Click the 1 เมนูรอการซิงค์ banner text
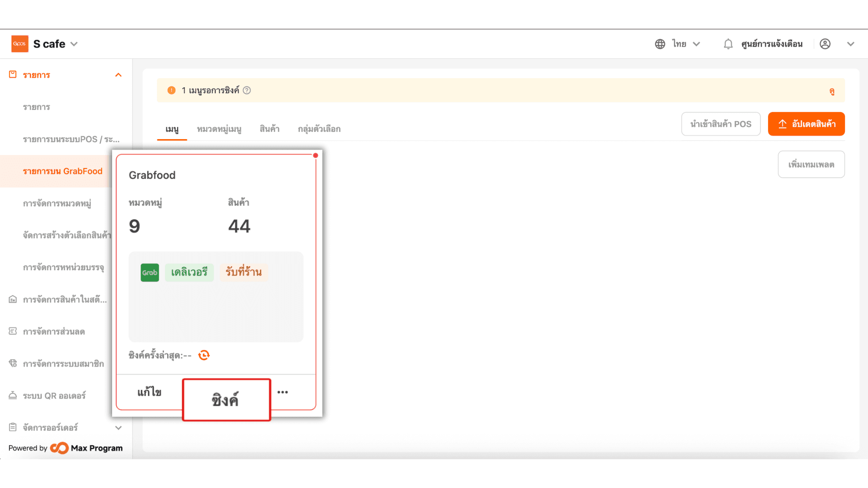Image resolution: width=868 pixels, height=488 pixels. coord(210,90)
